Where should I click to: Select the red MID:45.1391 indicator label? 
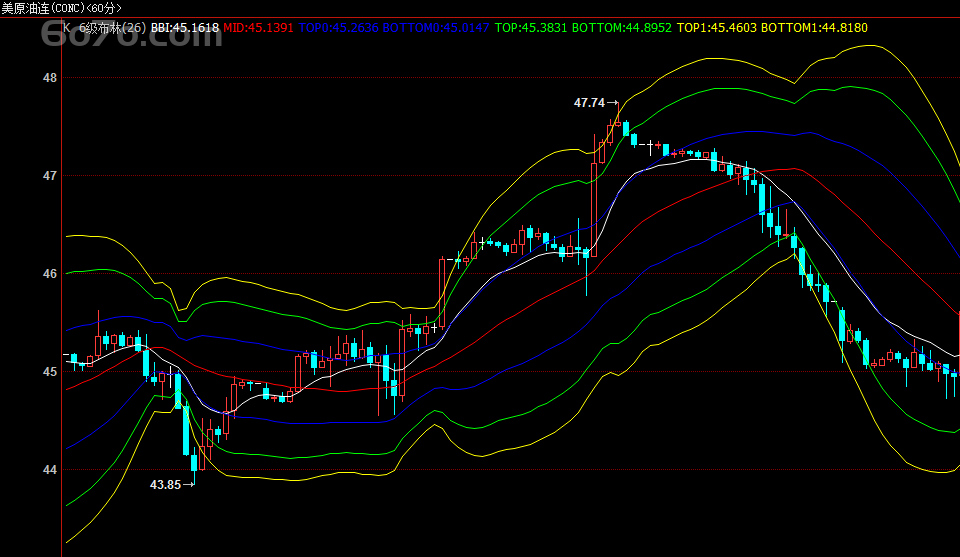258,28
